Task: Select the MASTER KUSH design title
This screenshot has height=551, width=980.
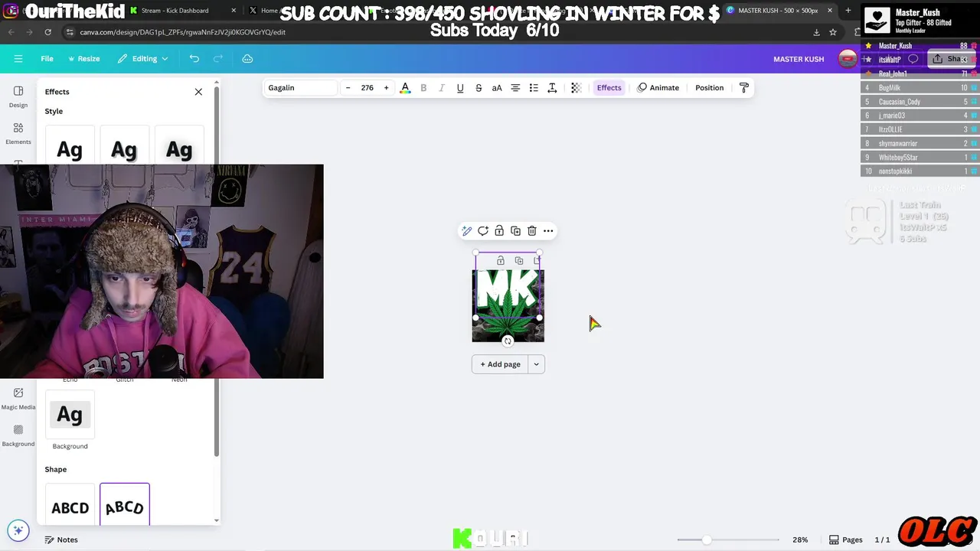Action: click(799, 59)
